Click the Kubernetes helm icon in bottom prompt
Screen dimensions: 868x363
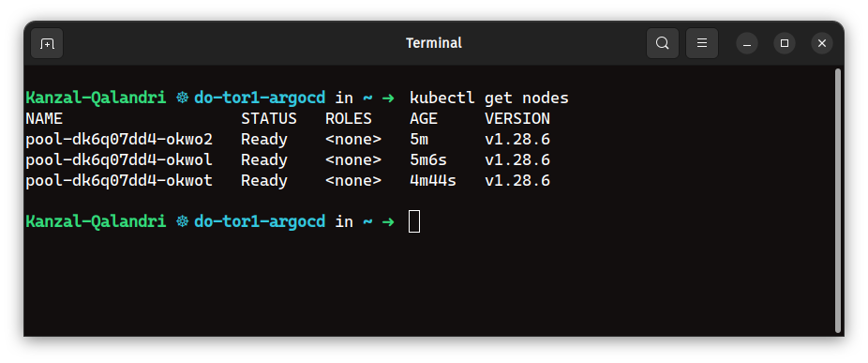tap(182, 221)
